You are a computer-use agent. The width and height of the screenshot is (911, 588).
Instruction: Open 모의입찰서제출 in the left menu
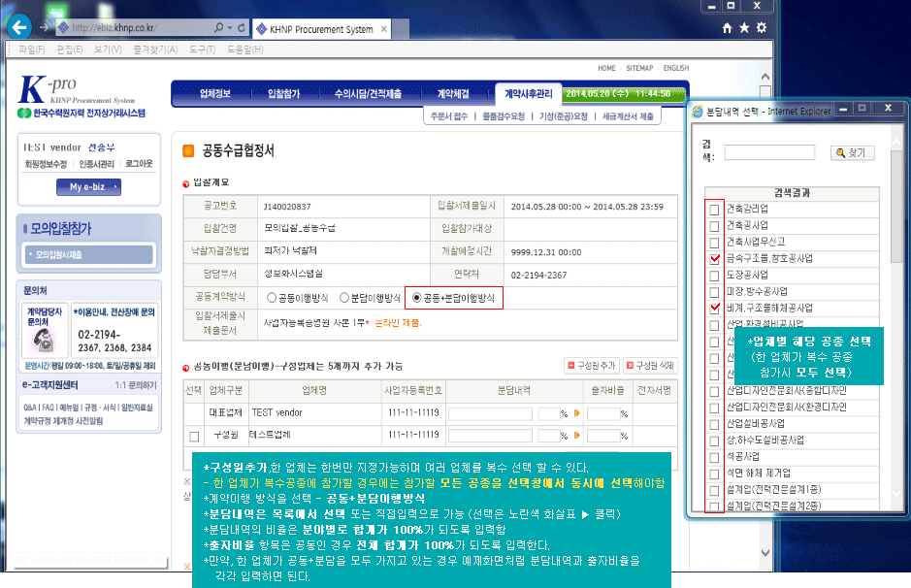89,254
